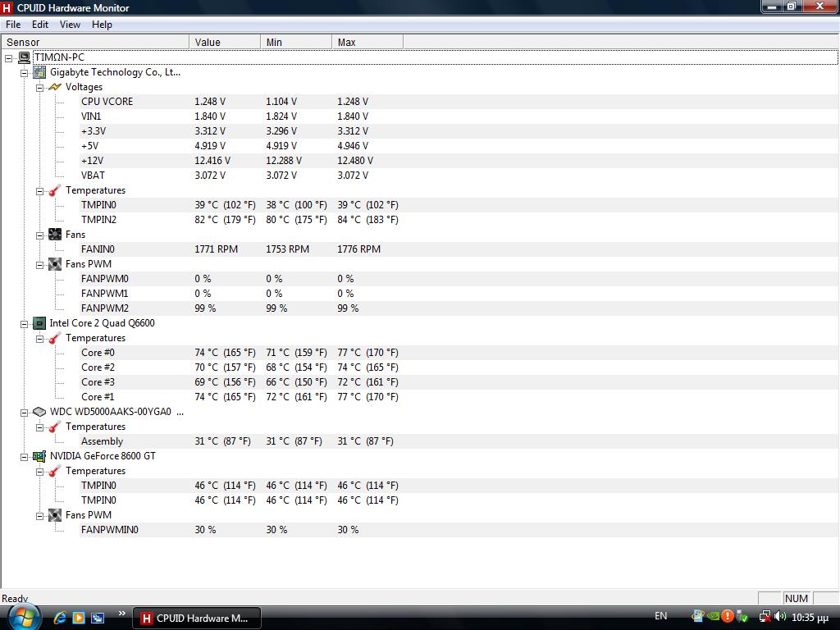Viewport: 840px width, 630px height.
Task: Click the thermometer icon under Intel Core 2 Quad
Action: (55, 338)
